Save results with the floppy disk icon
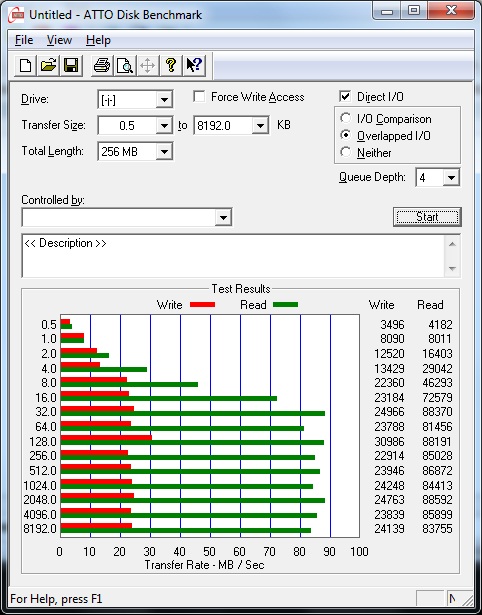 coord(71,65)
